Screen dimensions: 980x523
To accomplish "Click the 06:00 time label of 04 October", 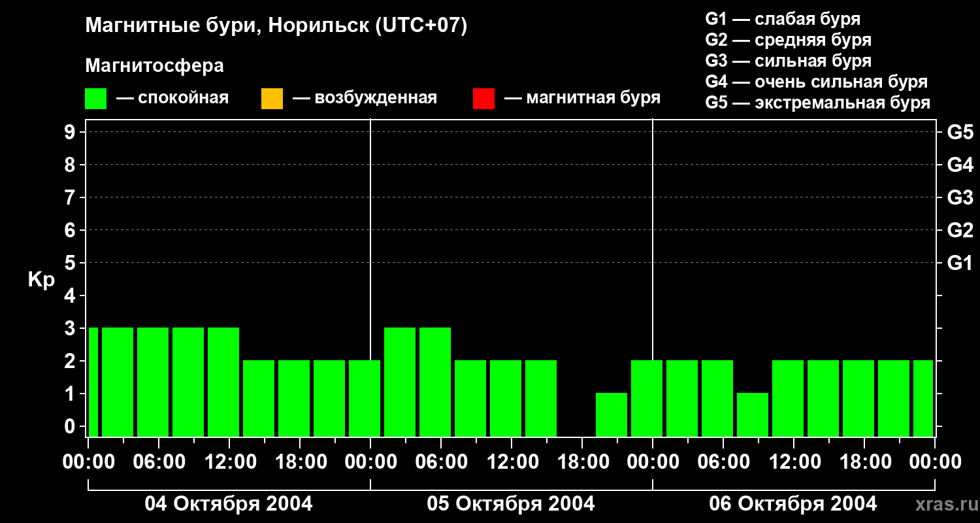I will click(x=158, y=462).
